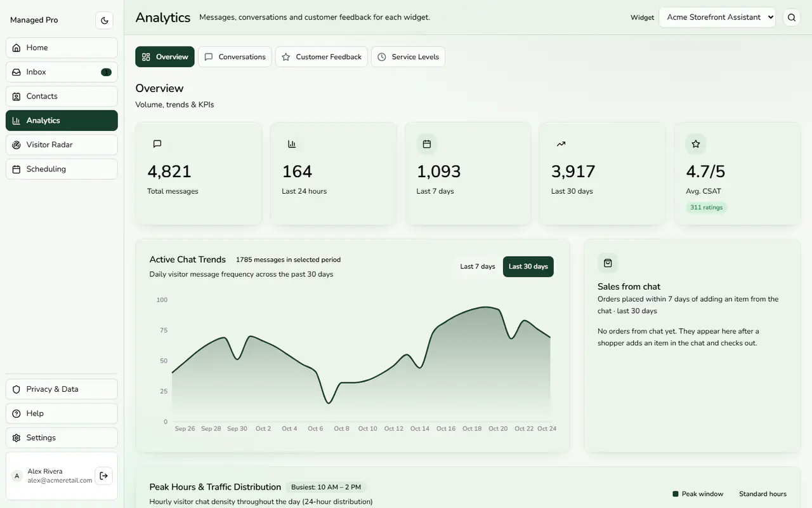Click the Peak window legend swatch
The image size is (812, 508).
coord(676,494)
